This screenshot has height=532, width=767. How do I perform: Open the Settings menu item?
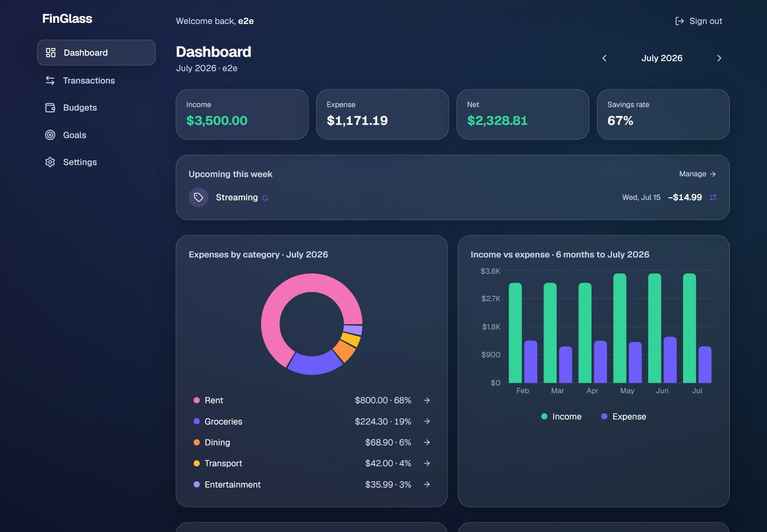96,162
